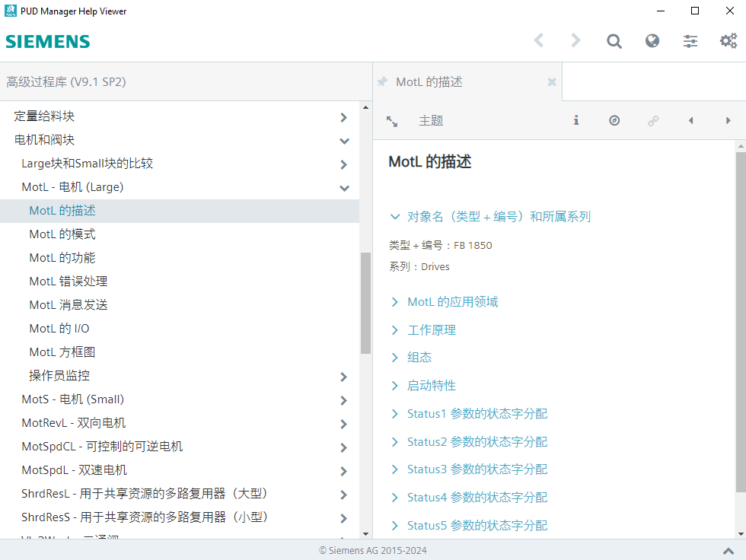Click the compass locate-in-contents icon

[614, 120]
